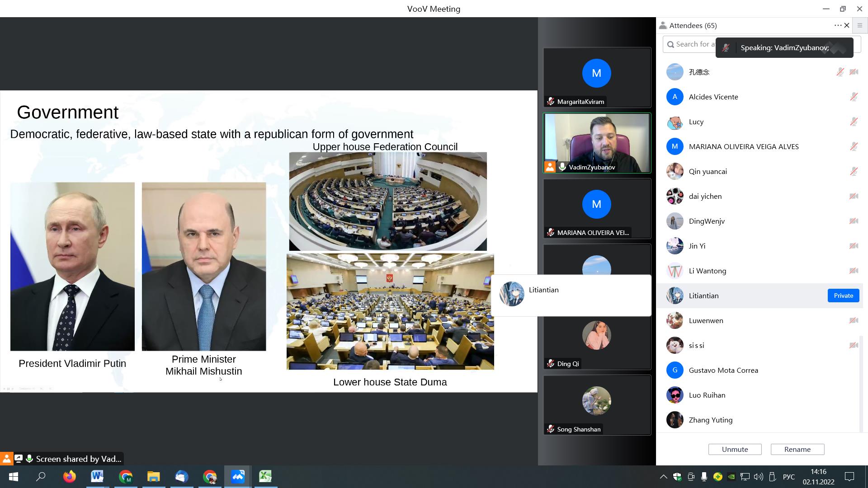
Task: Open attendees panel more options ellipsis
Action: 838,26
